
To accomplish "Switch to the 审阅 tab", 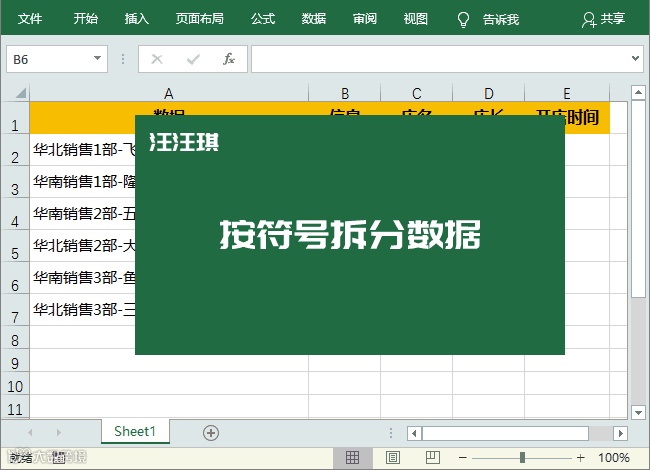I will [365, 19].
